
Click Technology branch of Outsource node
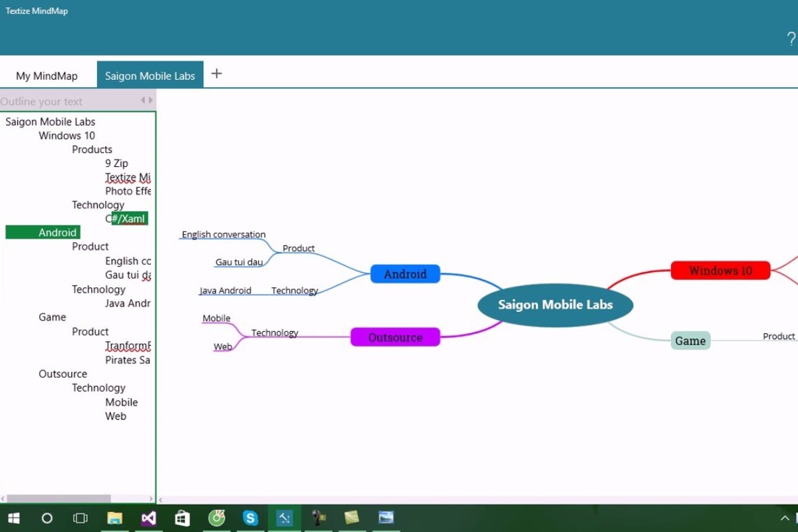(x=275, y=333)
